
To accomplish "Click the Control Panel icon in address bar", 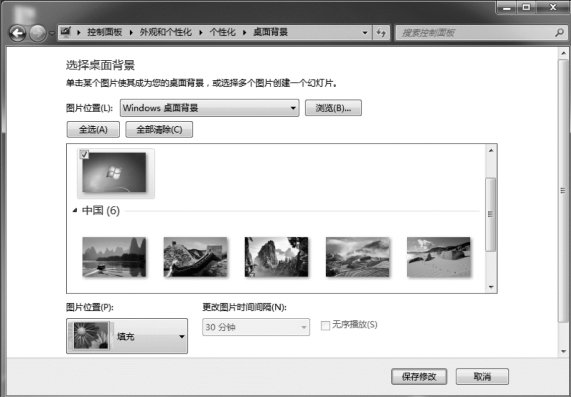I will point(66,32).
